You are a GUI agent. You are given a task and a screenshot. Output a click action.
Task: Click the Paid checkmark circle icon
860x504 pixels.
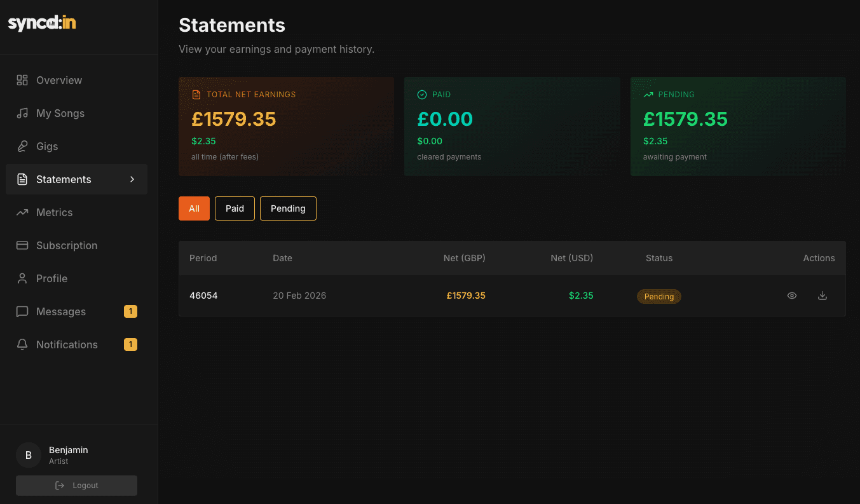422,95
